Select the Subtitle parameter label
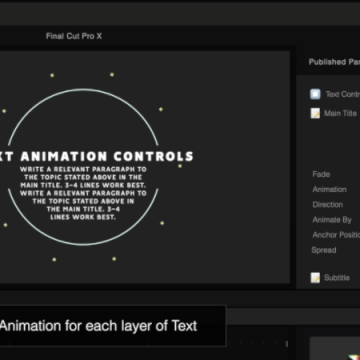The image size is (360, 360). pyautogui.click(x=337, y=278)
